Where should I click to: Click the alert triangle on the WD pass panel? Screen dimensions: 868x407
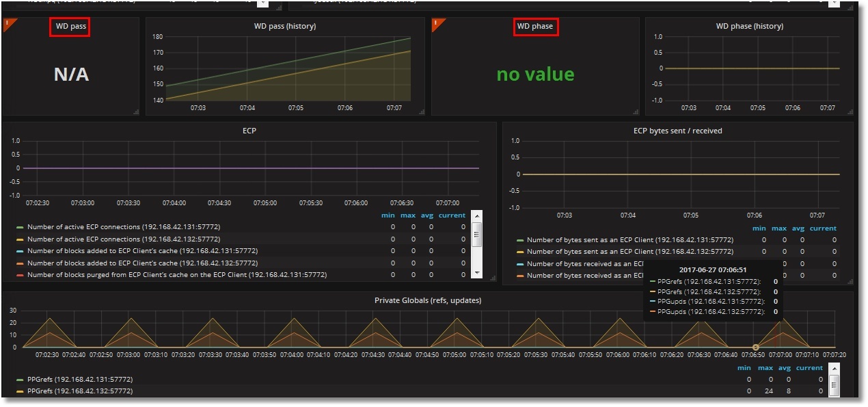(8, 24)
